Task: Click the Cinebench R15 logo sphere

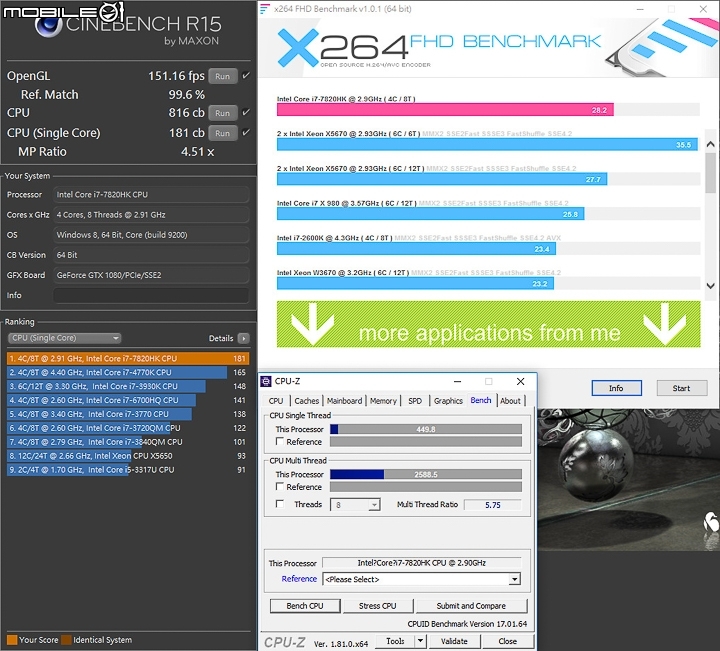Action: (x=48, y=25)
